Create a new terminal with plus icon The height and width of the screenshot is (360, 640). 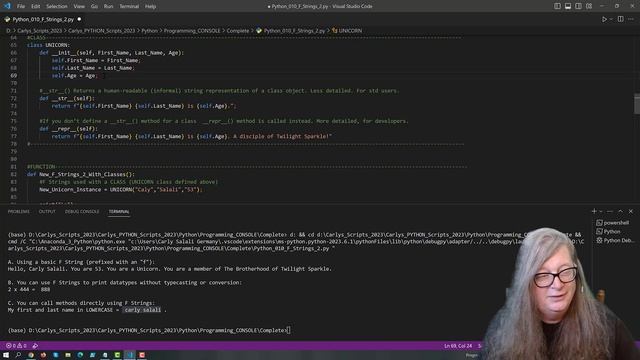594,211
